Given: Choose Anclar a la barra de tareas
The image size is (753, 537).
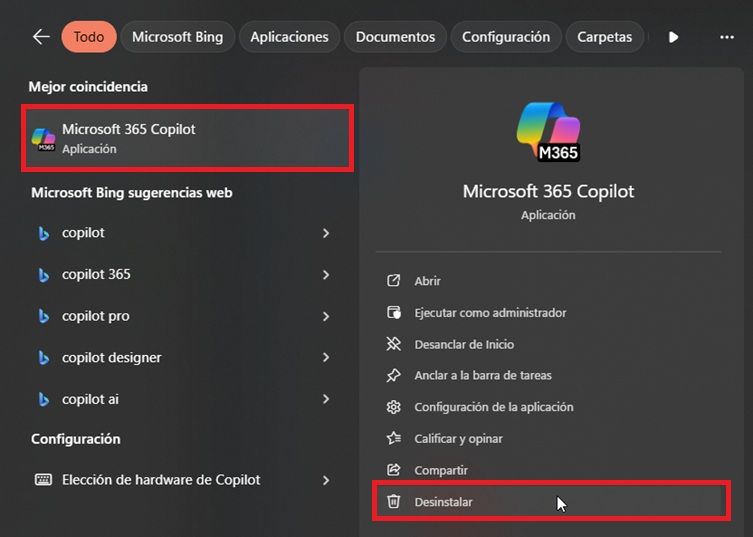Looking at the screenshot, I should pyautogui.click(x=548, y=375).
